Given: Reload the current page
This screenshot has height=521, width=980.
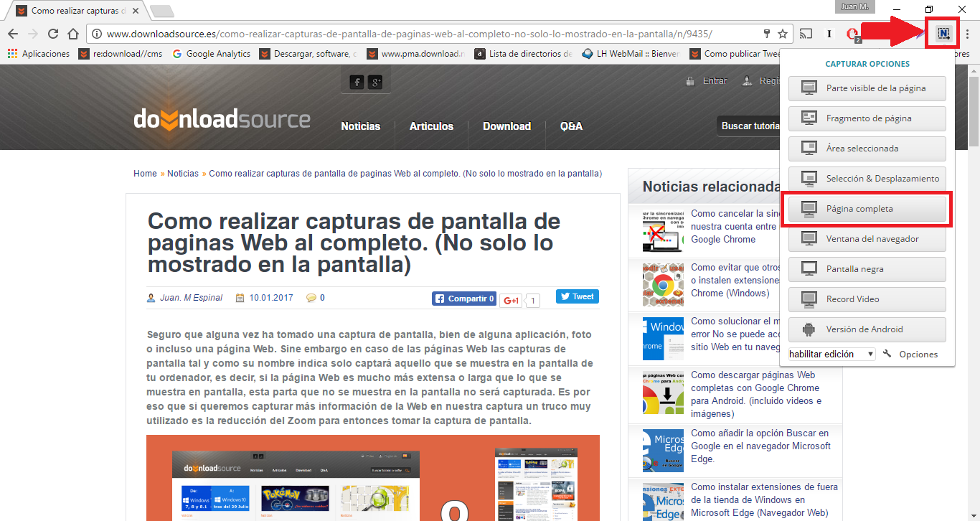Looking at the screenshot, I should (x=52, y=34).
